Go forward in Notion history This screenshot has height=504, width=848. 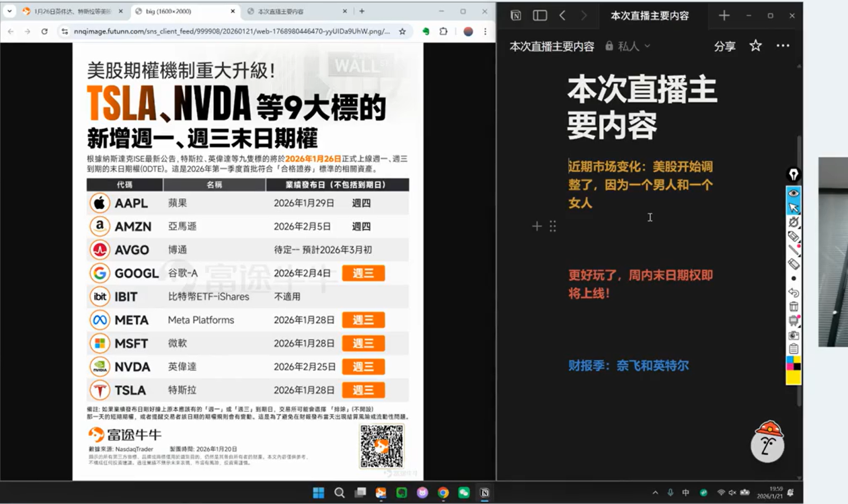(584, 15)
